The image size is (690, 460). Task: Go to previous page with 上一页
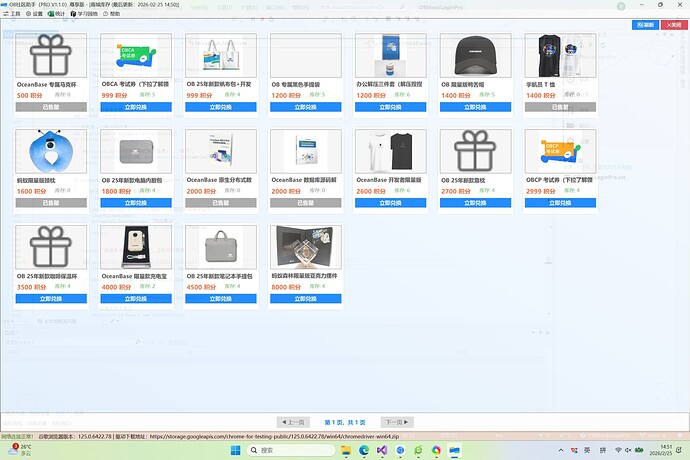pyautogui.click(x=294, y=422)
